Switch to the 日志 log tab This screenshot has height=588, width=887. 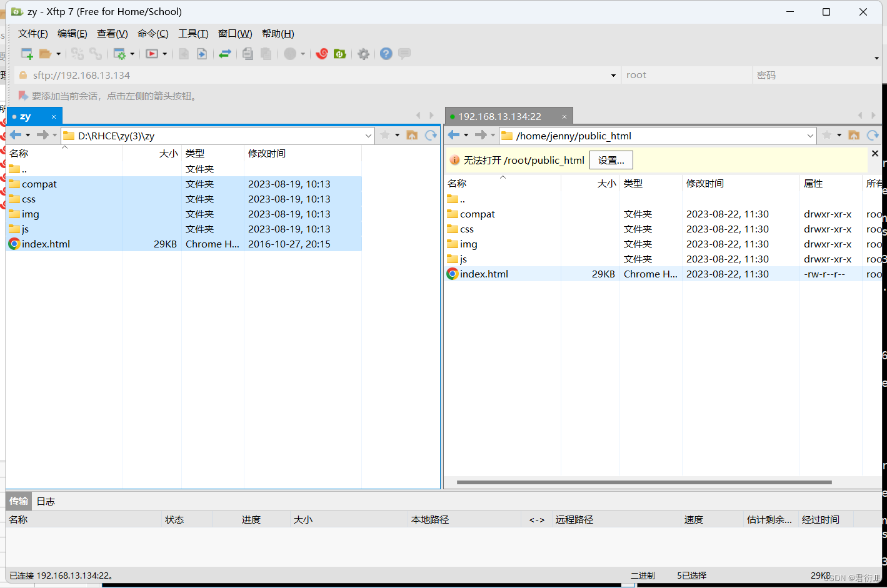click(x=46, y=501)
